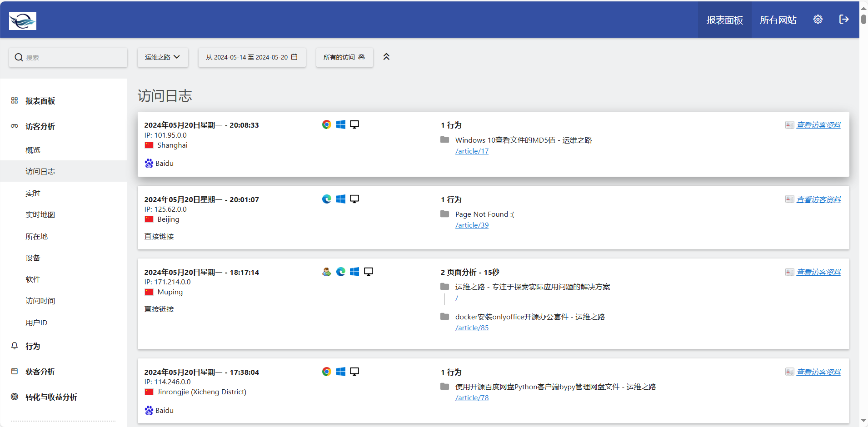Viewport: 868px width, 427px height.
Task: Click China flag next to Beijing
Action: [x=149, y=219]
